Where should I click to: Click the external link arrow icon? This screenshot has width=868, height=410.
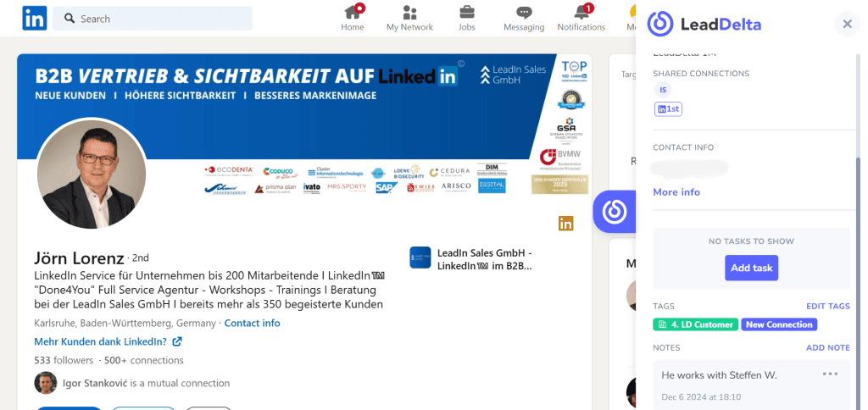coord(177,341)
